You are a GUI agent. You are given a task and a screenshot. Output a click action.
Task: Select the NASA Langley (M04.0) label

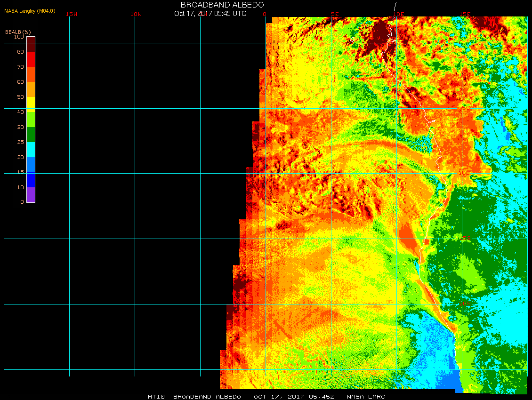click(x=30, y=10)
